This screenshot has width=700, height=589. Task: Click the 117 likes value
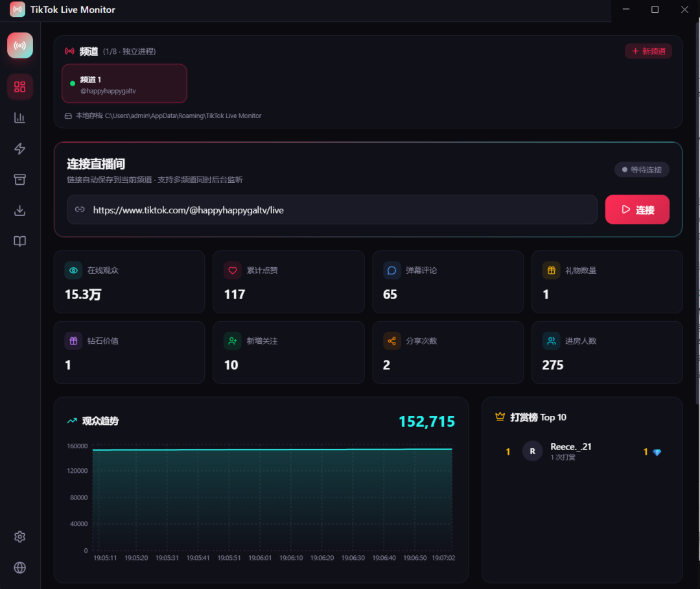[235, 294]
